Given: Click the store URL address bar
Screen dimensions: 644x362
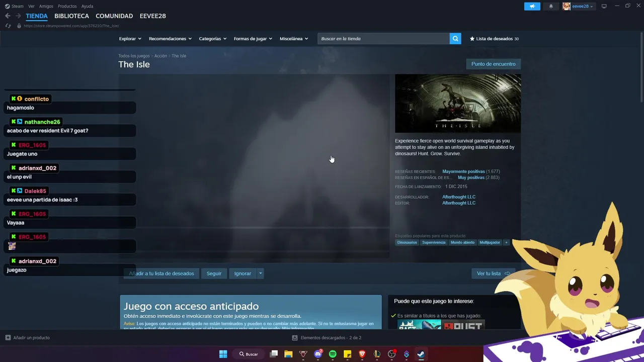Looking at the screenshot, I should tap(71, 26).
